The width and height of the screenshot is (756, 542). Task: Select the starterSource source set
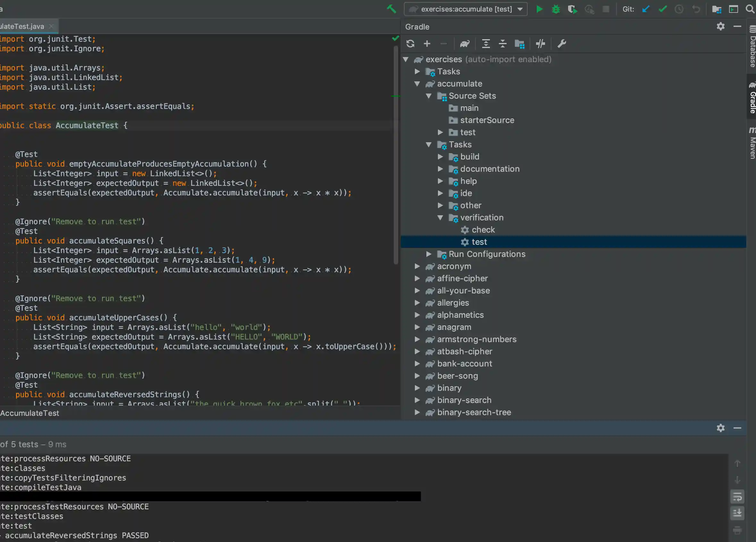[487, 120]
